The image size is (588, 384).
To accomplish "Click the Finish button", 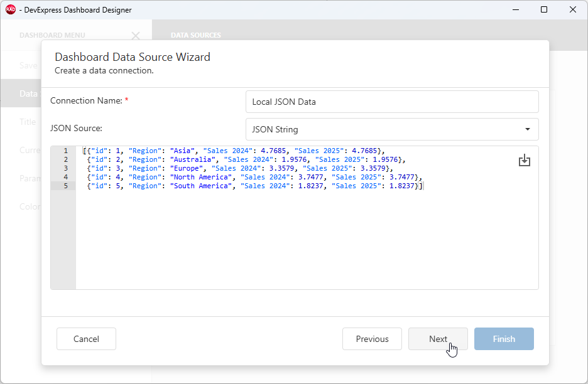I will pos(504,339).
